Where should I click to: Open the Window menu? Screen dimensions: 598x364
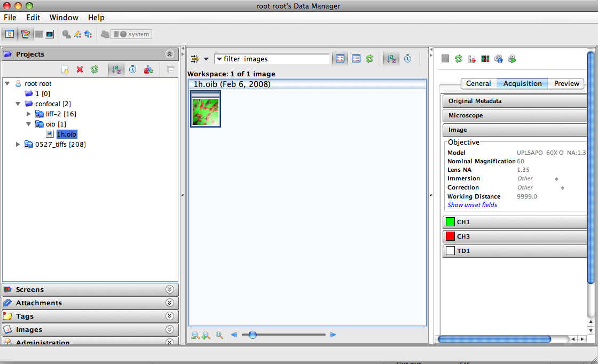(x=64, y=18)
